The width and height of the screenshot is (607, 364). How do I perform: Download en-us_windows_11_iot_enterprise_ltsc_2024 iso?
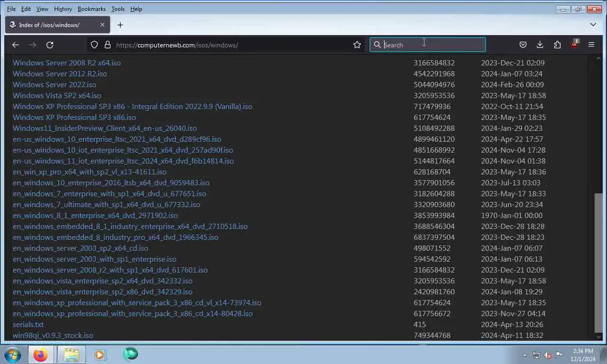(x=123, y=161)
